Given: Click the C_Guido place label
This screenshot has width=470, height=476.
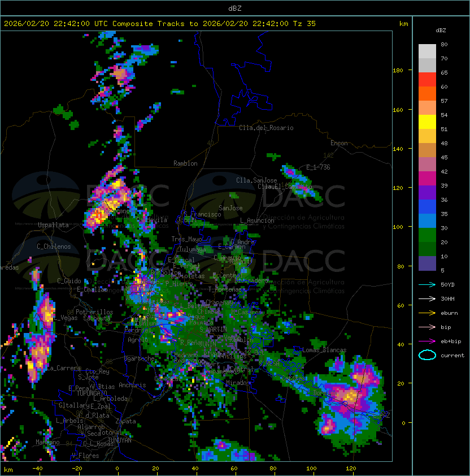Looking at the screenshot, I should (x=69, y=281).
